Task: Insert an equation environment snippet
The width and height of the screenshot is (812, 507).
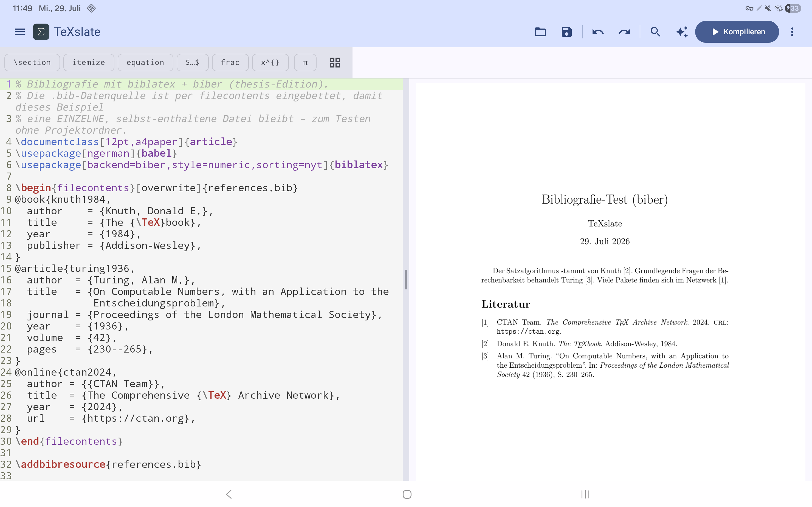Action: pyautogui.click(x=145, y=62)
